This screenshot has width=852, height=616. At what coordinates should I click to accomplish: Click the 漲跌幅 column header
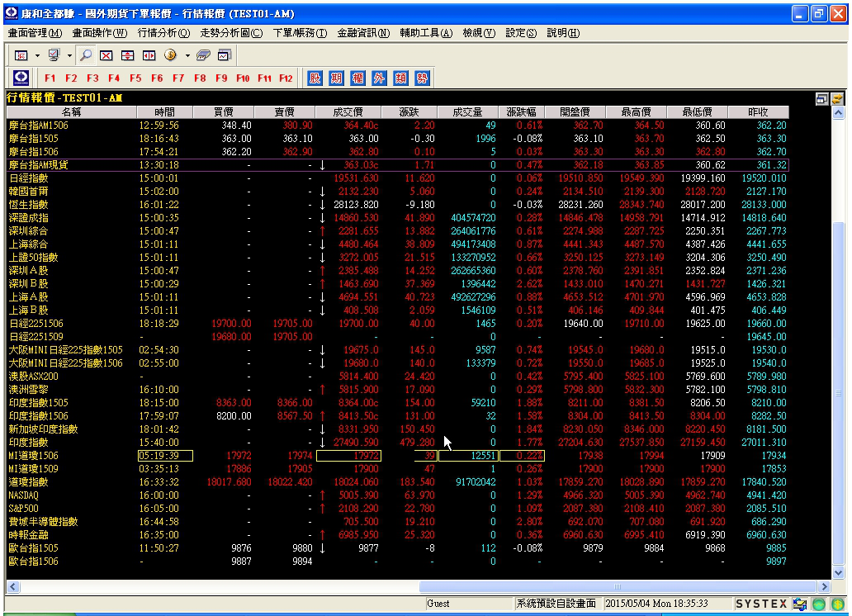pyautogui.click(x=521, y=112)
